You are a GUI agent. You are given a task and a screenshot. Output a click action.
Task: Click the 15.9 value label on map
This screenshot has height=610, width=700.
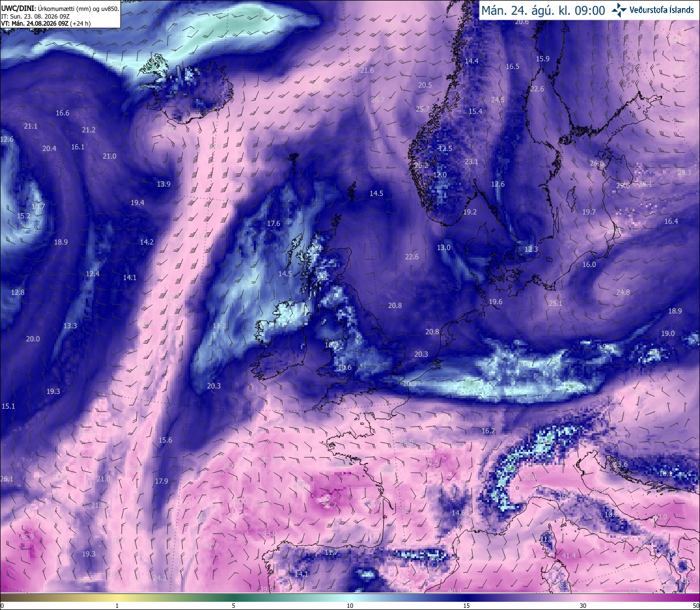click(542, 59)
